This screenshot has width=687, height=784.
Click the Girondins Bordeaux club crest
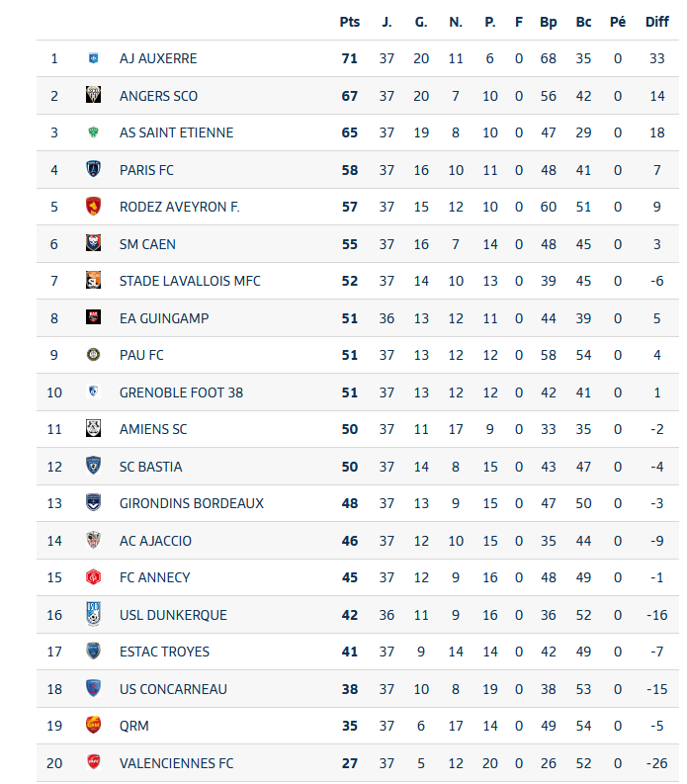click(x=94, y=503)
